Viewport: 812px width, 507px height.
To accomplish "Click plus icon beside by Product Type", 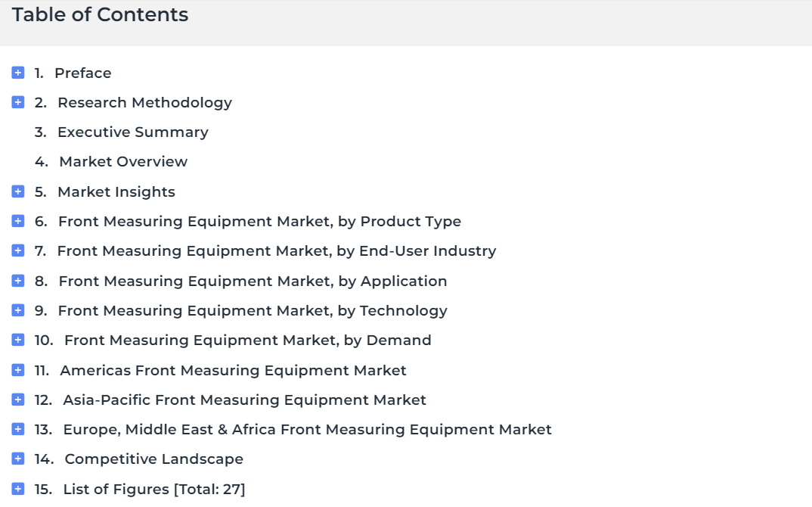I will [17, 221].
